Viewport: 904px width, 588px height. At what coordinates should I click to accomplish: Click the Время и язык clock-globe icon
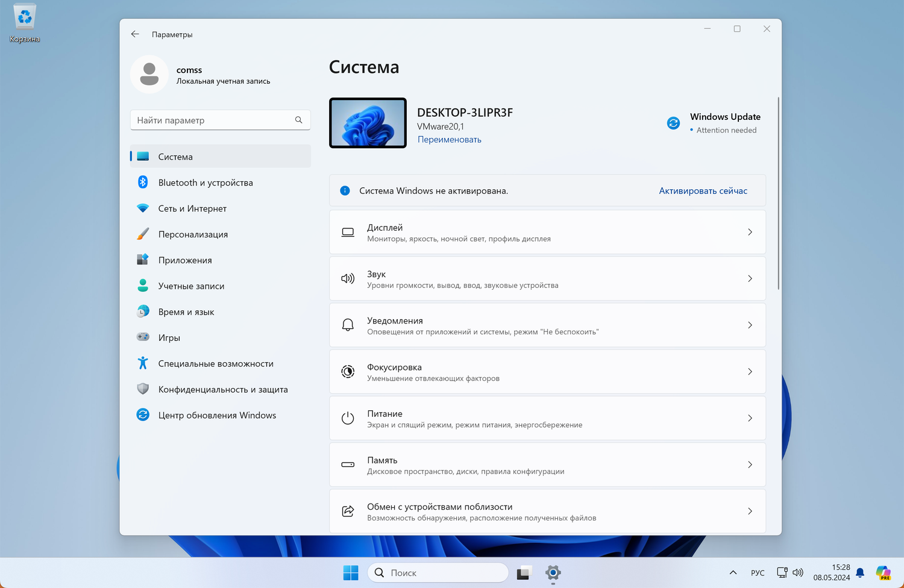coord(143,311)
